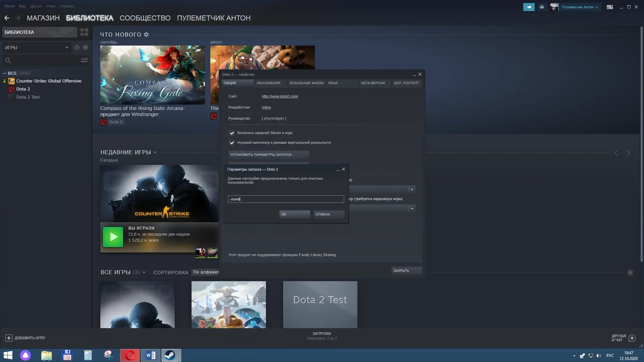Toggle virtual reality theater checkbox
This screenshot has height=362, width=644.
click(x=232, y=143)
